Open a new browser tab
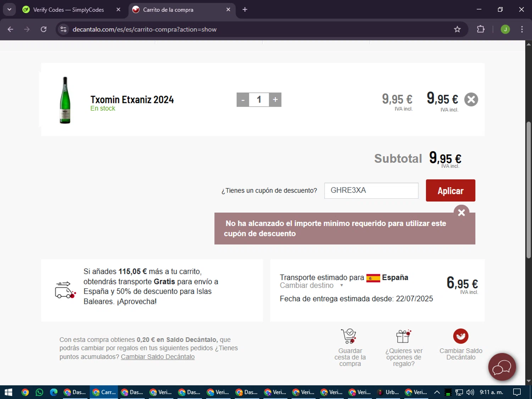This screenshot has width=532, height=399. pos(245,10)
